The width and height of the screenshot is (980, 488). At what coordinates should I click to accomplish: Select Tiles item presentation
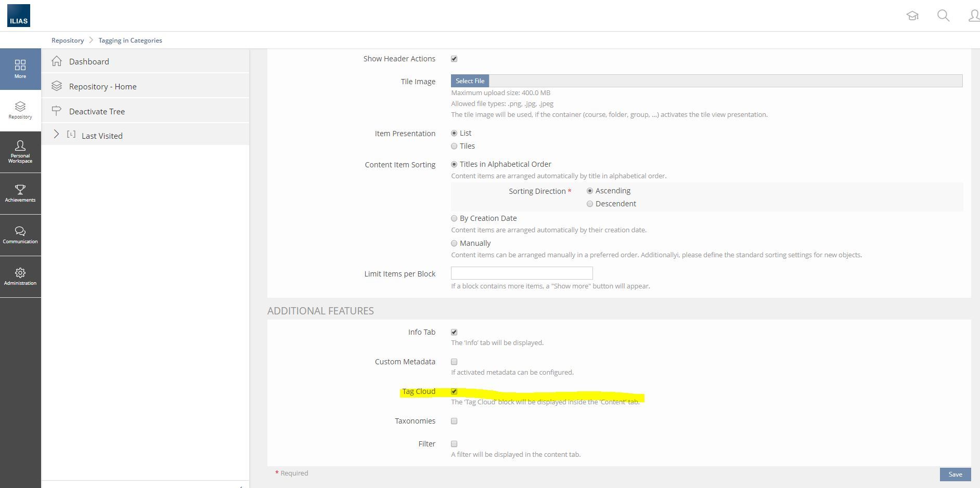tap(454, 146)
